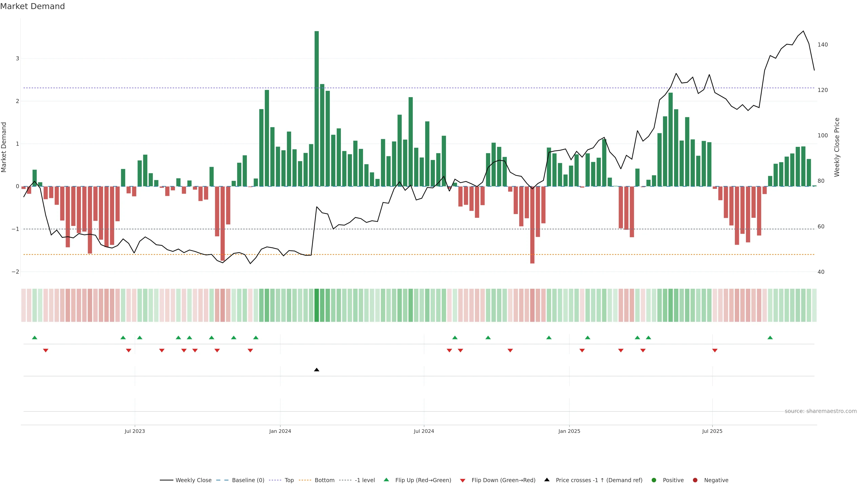Viewport: 868px width, 488px height.
Task: Click the black price-cross triangle marker
Action: (316, 370)
